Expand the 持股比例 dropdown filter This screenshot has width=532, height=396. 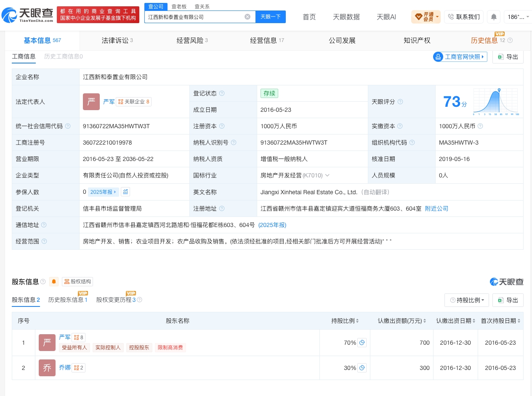point(467,300)
